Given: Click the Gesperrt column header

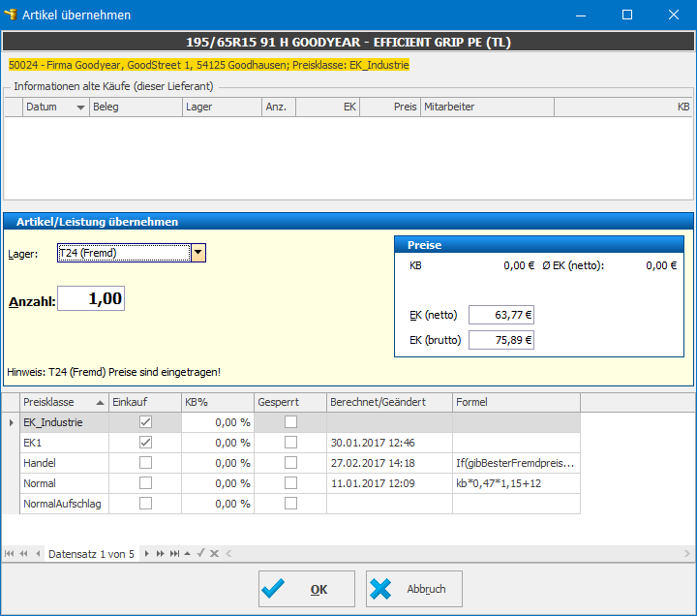Looking at the screenshot, I should pyautogui.click(x=290, y=402).
